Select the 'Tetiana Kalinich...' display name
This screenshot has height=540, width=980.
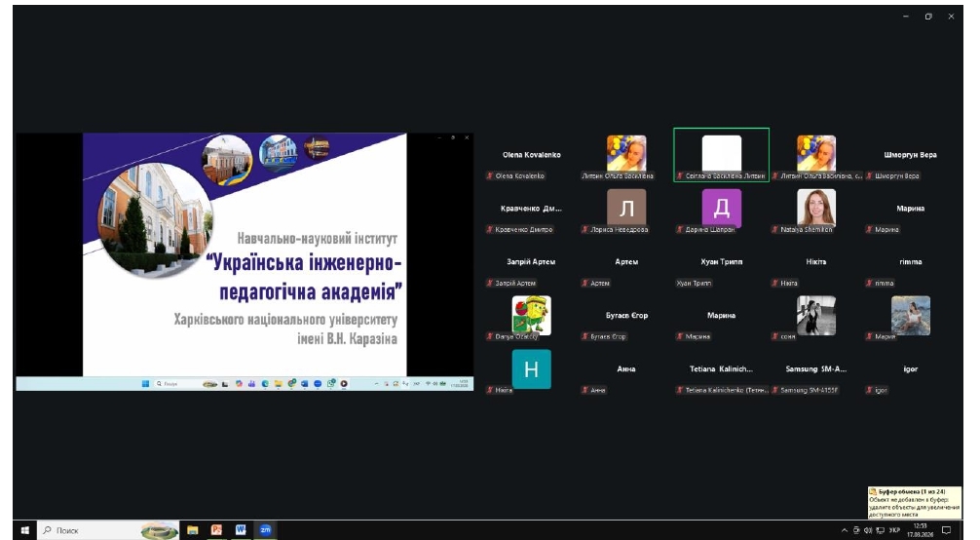point(721,369)
